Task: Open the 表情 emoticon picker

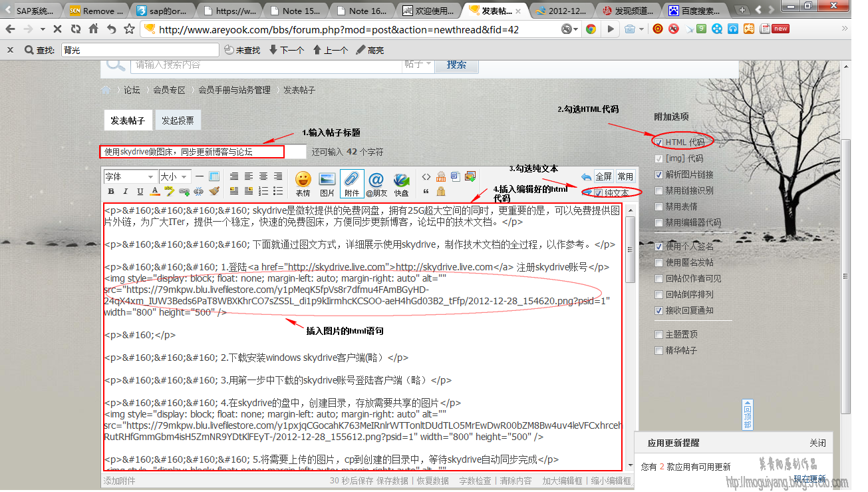Action: [303, 184]
